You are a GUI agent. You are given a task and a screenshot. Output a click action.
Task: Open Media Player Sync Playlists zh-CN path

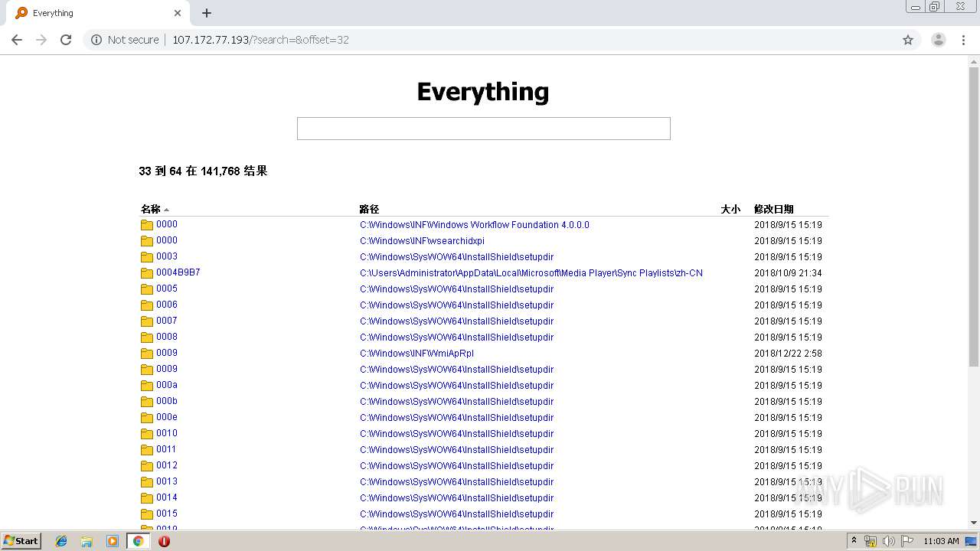point(531,273)
